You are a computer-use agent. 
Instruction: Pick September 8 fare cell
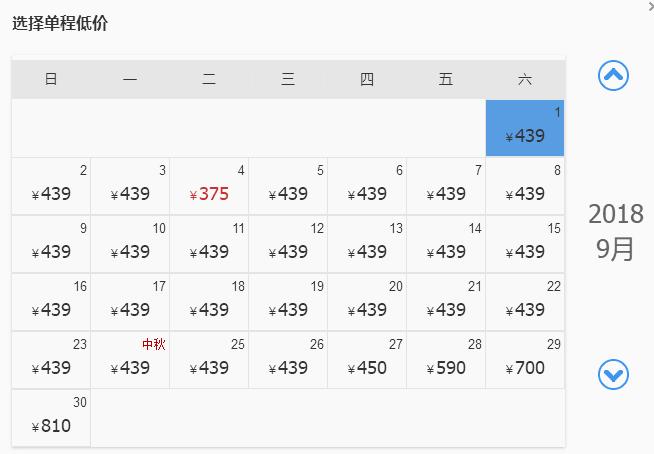pos(525,186)
